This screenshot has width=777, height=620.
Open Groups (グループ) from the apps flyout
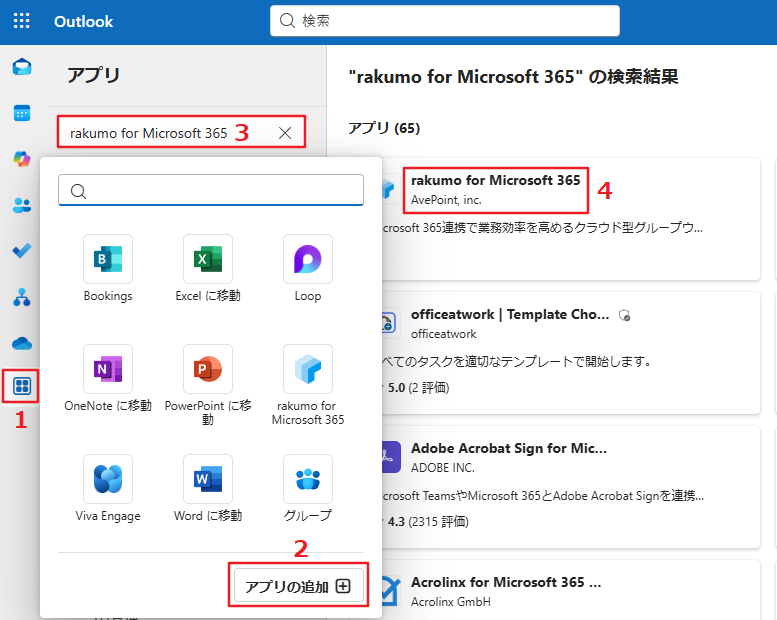[308, 489]
